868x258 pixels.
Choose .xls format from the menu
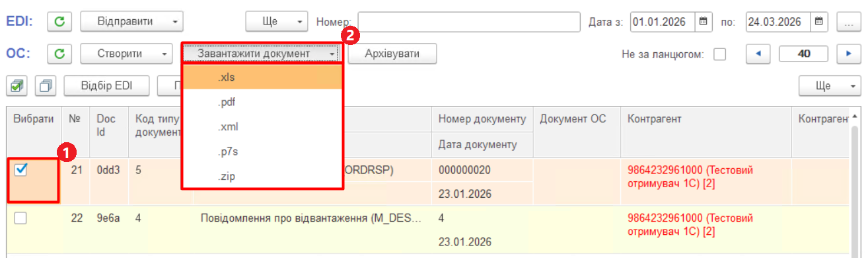(262, 77)
